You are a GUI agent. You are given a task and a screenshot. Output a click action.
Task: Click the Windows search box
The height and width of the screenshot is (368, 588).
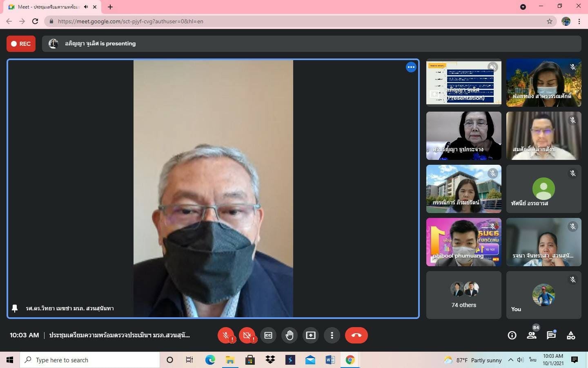[x=90, y=360]
